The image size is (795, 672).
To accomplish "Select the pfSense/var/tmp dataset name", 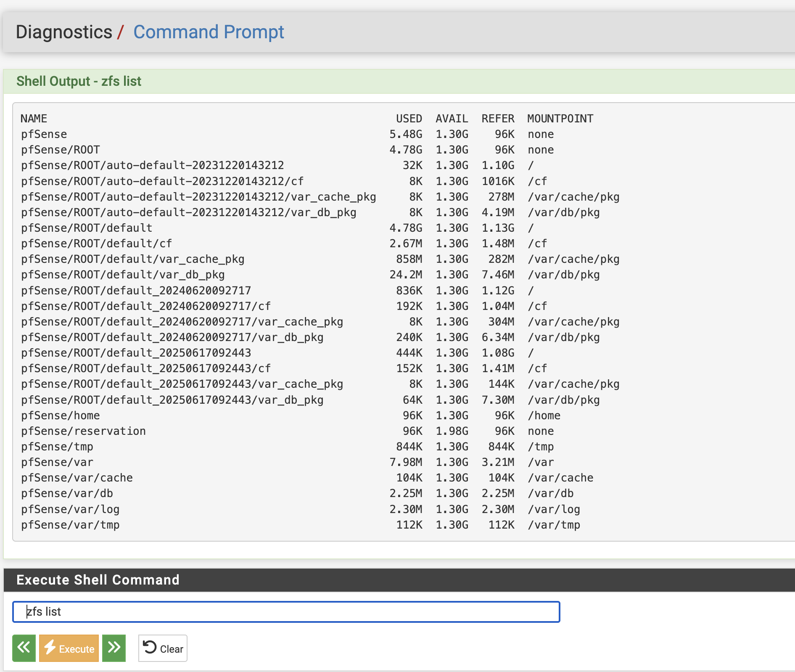I will pos(70,525).
